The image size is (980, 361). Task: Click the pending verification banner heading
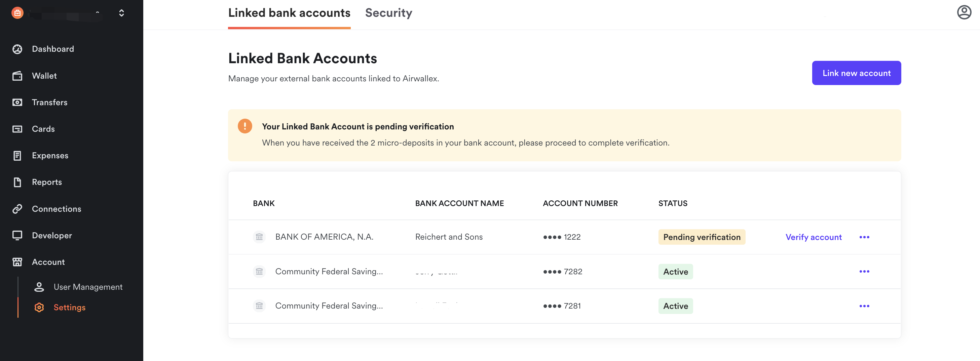[x=357, y=126]
